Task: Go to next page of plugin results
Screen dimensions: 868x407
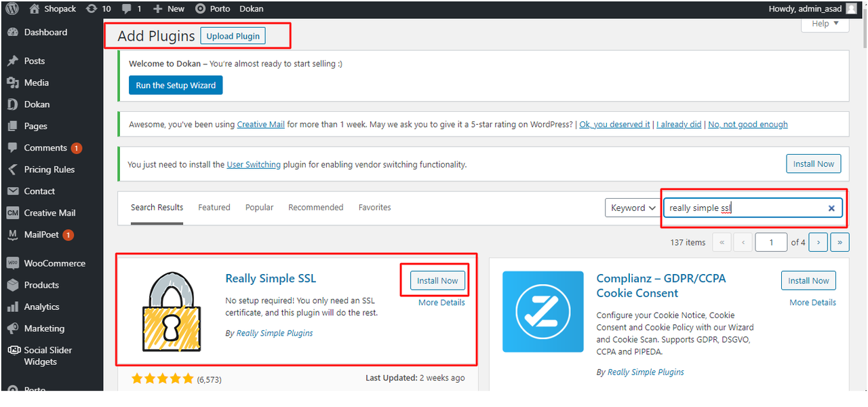Action: click(x=818, y=242)
